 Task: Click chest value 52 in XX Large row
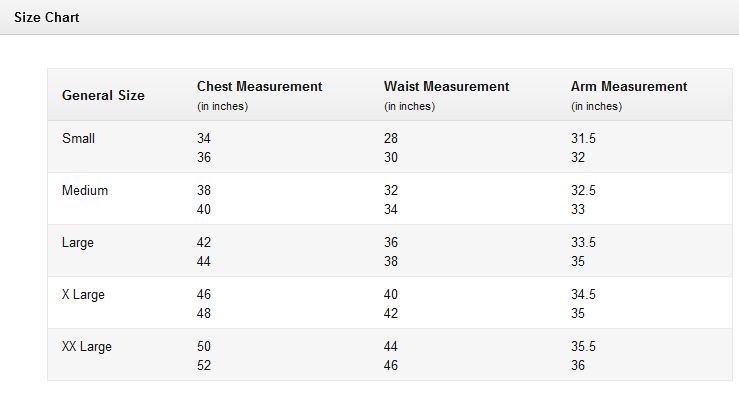(204, 366)
